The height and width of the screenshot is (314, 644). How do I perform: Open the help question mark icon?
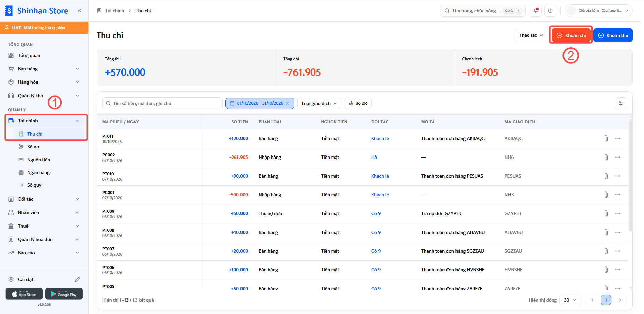[550, 11]
